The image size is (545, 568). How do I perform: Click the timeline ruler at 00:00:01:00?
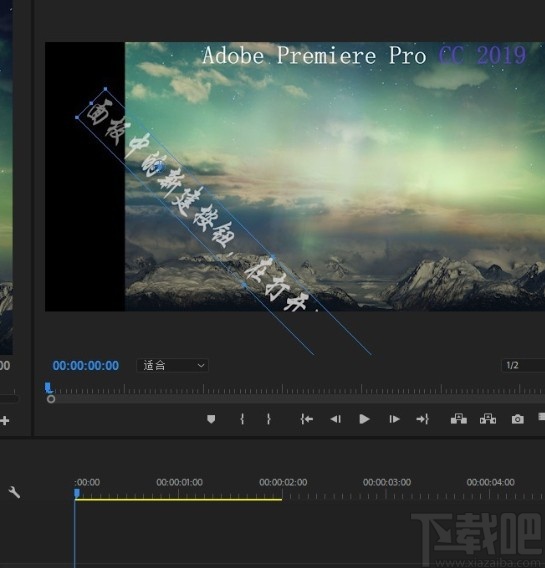[x=179, y=482]
